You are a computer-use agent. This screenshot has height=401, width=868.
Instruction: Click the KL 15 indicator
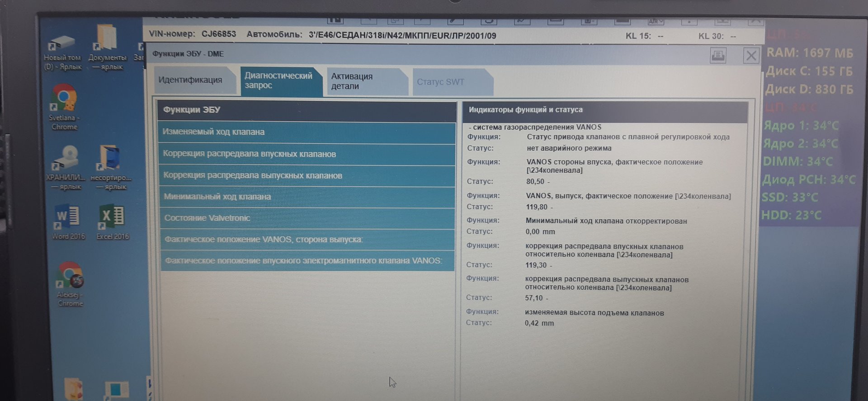tap(644, 36)
